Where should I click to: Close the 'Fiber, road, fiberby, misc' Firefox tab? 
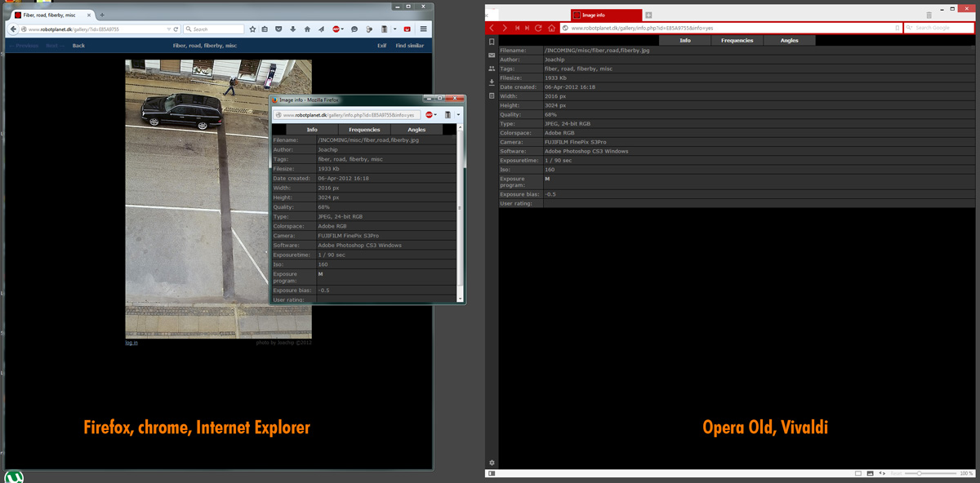[x=91, y=15]
